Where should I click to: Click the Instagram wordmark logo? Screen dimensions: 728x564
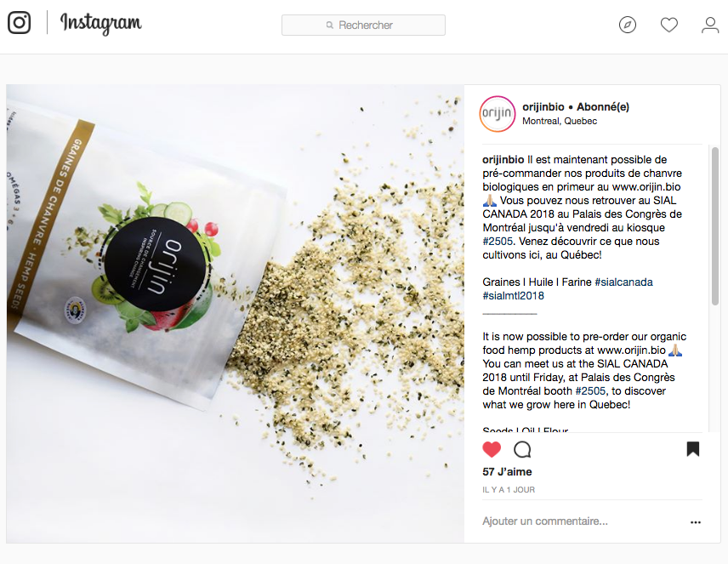coord(100,23)
